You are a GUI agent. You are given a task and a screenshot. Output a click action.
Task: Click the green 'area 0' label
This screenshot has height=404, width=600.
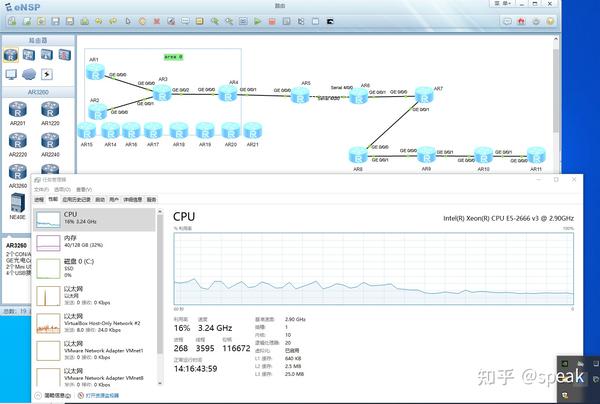[x=174, y=57]
